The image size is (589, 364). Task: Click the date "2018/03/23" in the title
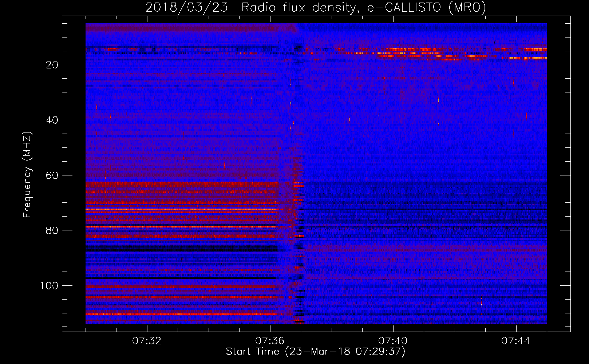[187, 7]
